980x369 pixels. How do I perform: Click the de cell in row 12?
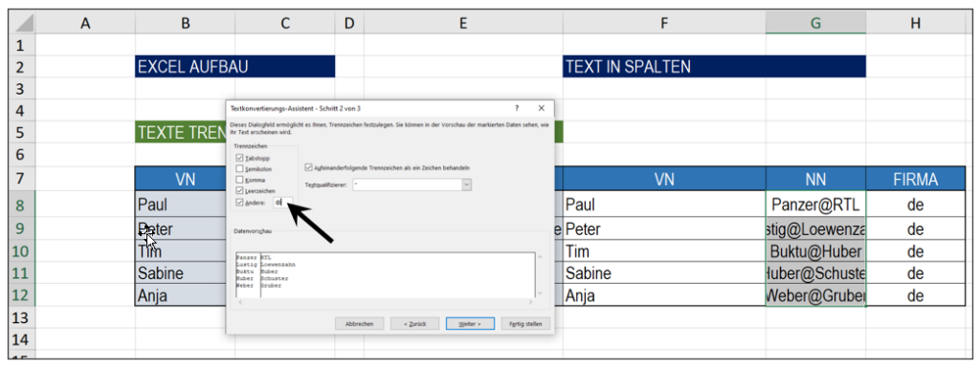click(916, 295)
